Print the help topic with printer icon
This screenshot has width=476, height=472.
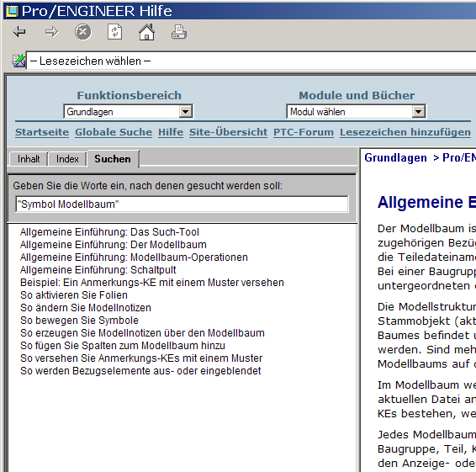pyautogui.click(x=179, y=32)
